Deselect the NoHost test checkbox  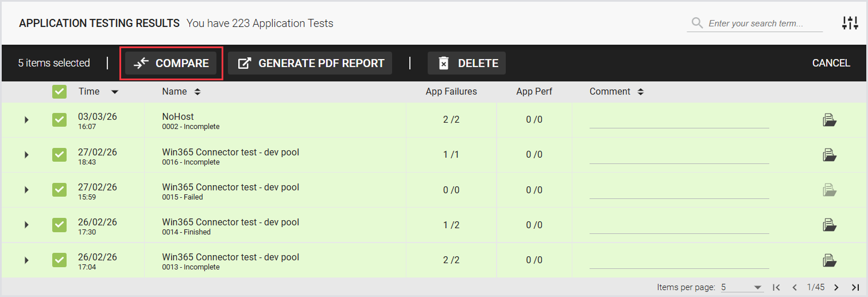[59, 120]
